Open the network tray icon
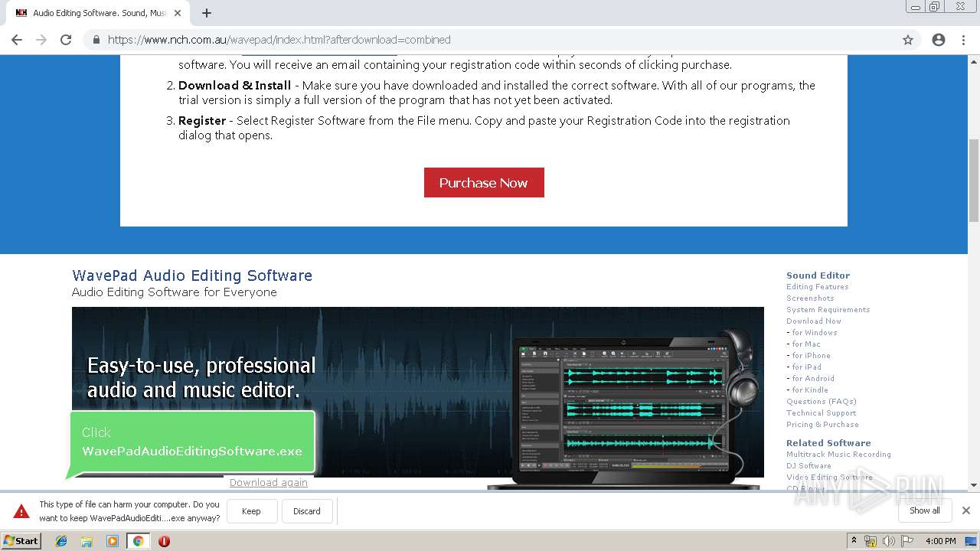 click(871, 541)
